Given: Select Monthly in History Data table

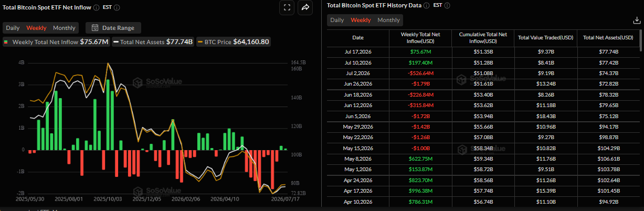Looking at the screenshot, I should coord(388,20).
